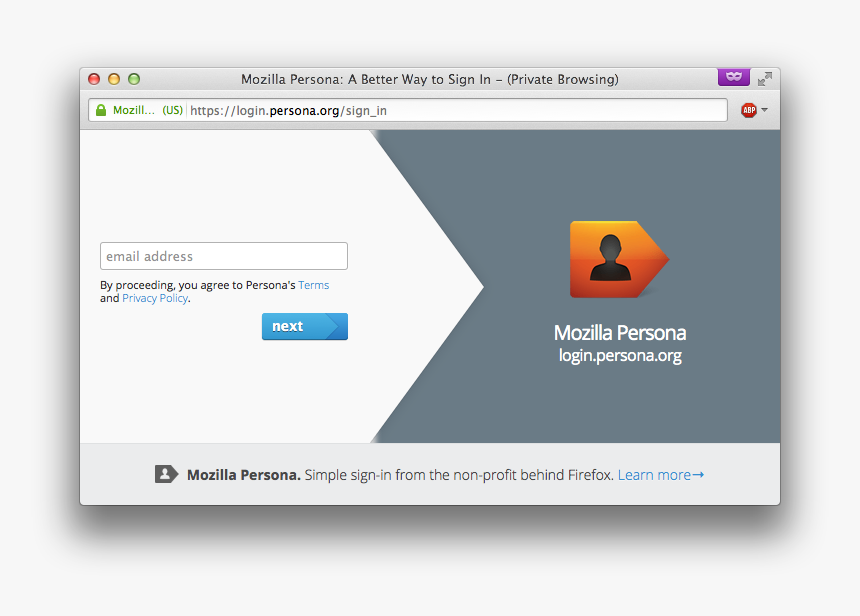Click the Adblock Plus ABP icon
This screenshot has width=860, height=616.
[x=748, y=110]
